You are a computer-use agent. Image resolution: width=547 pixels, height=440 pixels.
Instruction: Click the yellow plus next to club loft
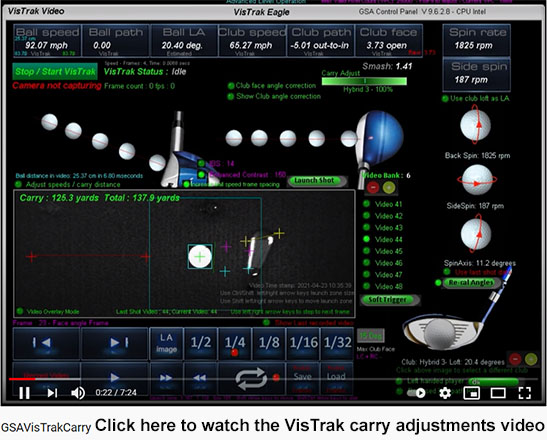pos(531,359)
